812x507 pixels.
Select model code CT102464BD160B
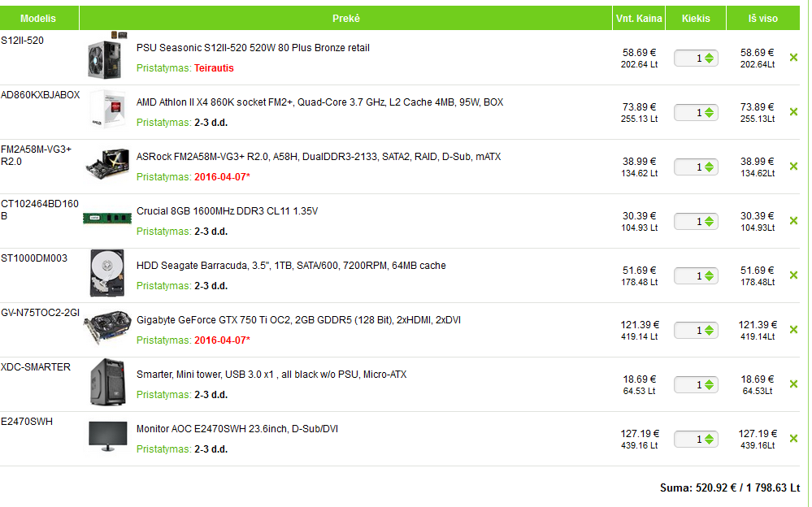tap(40, 210)
